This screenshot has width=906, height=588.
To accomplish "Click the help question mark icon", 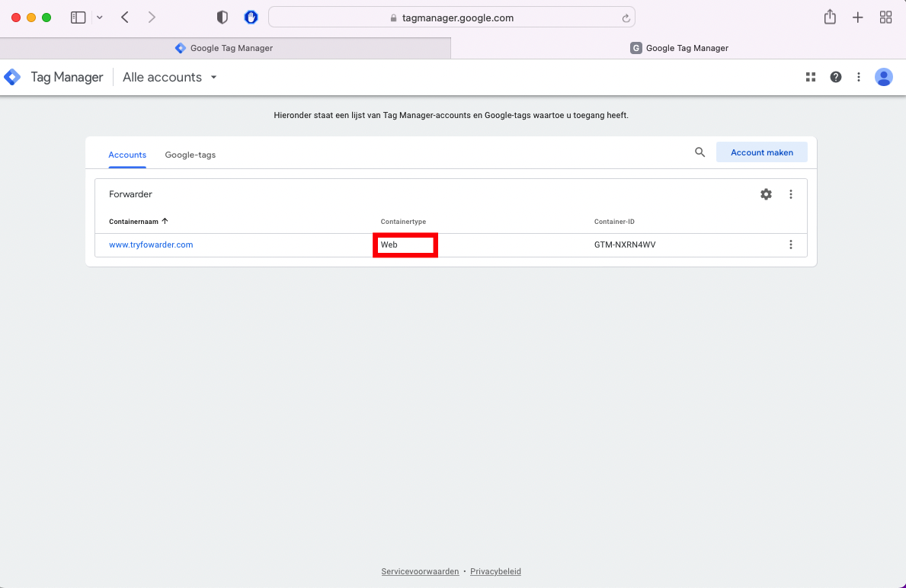I will pyautogui.click(x=836, y=77).
